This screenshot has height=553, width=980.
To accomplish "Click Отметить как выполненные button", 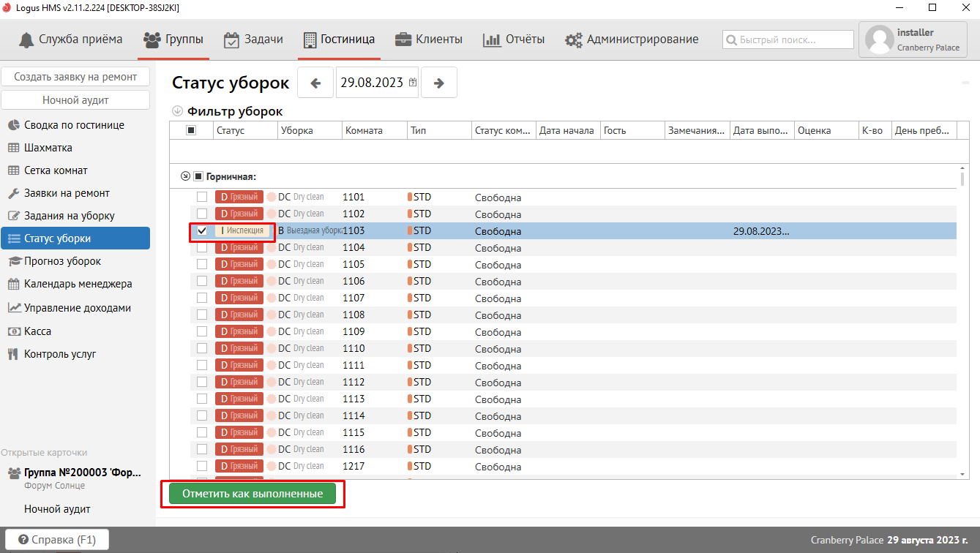I will click(253, 494).
